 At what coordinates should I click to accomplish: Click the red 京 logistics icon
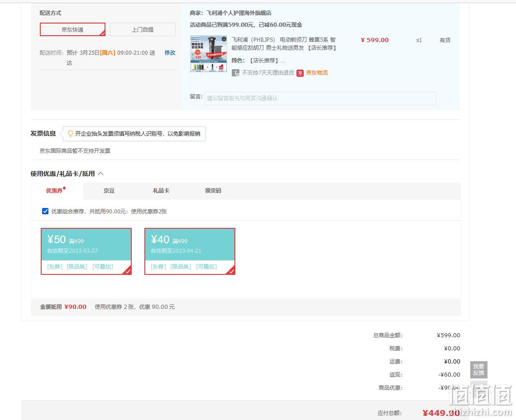pos(300,73)
